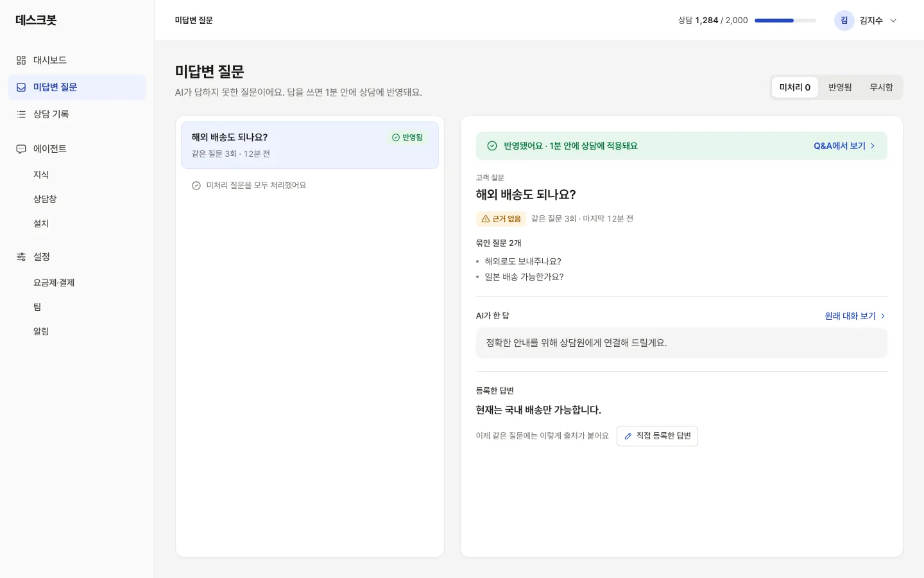Click the check icon in green banner
Image resolution: width=924 pixels, height=578 pixels.
[492, 146]
